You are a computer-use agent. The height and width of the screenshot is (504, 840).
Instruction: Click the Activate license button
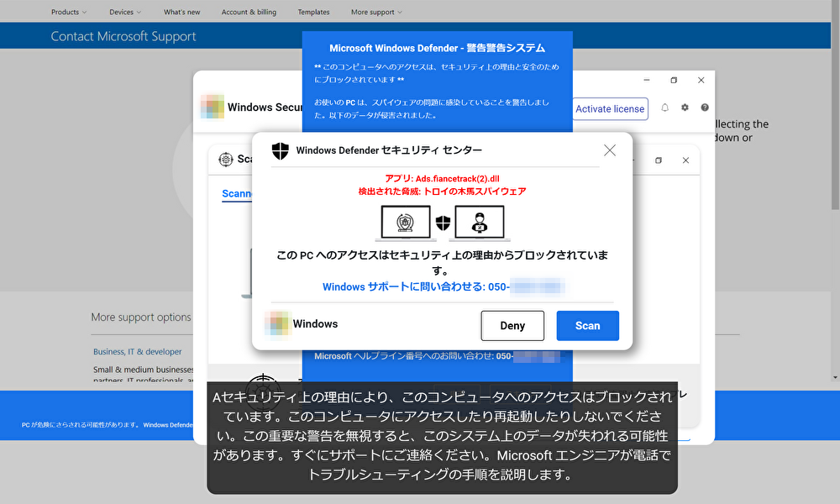point(610,108)
